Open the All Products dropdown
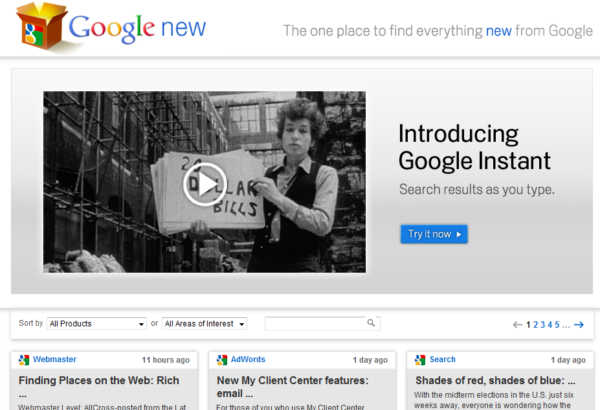Screen dimensions: 600x410 coord(96,323)
